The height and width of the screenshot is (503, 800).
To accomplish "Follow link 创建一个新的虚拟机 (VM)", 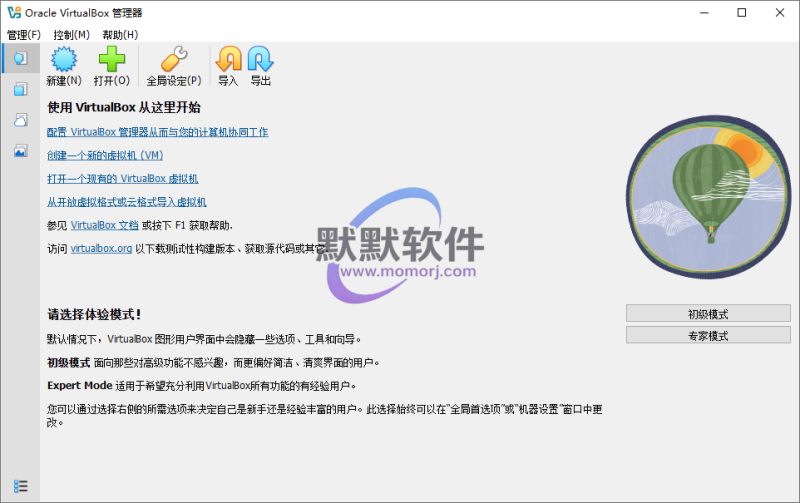I will [105, 156].
